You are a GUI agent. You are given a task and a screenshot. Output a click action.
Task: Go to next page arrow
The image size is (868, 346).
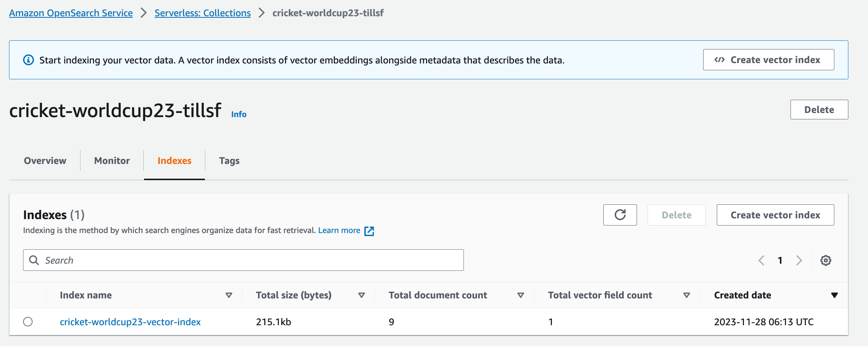click(x=799, y=260)
